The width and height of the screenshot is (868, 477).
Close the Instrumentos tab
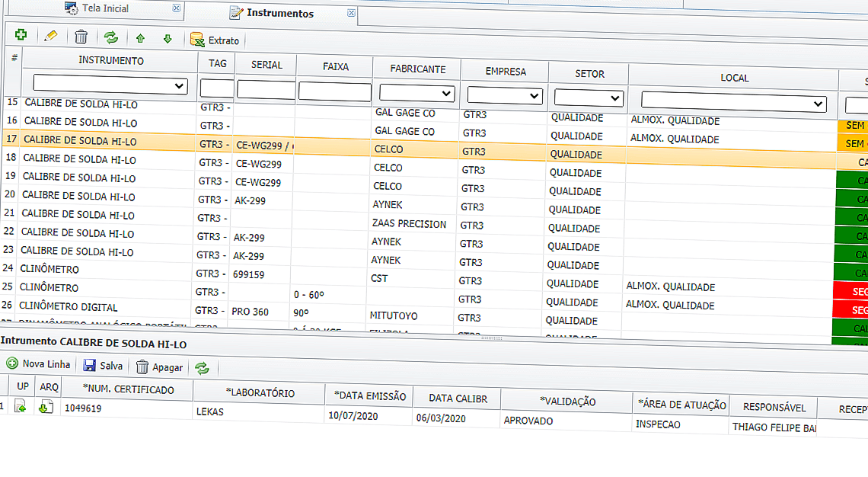coord(351,13)
